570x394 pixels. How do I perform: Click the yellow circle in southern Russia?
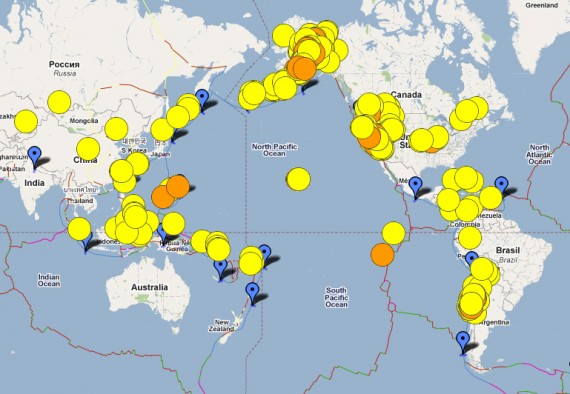(59, 102)
